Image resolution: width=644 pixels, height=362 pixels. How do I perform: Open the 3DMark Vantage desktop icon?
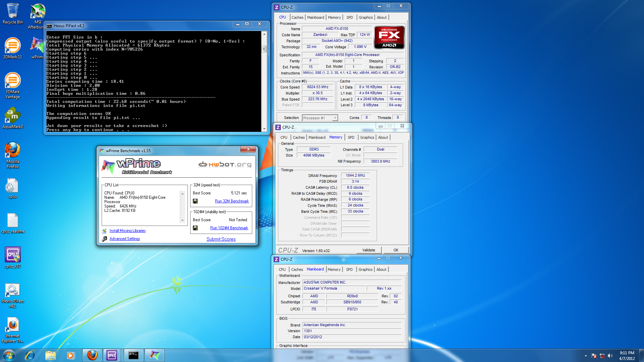click(12, 86)
